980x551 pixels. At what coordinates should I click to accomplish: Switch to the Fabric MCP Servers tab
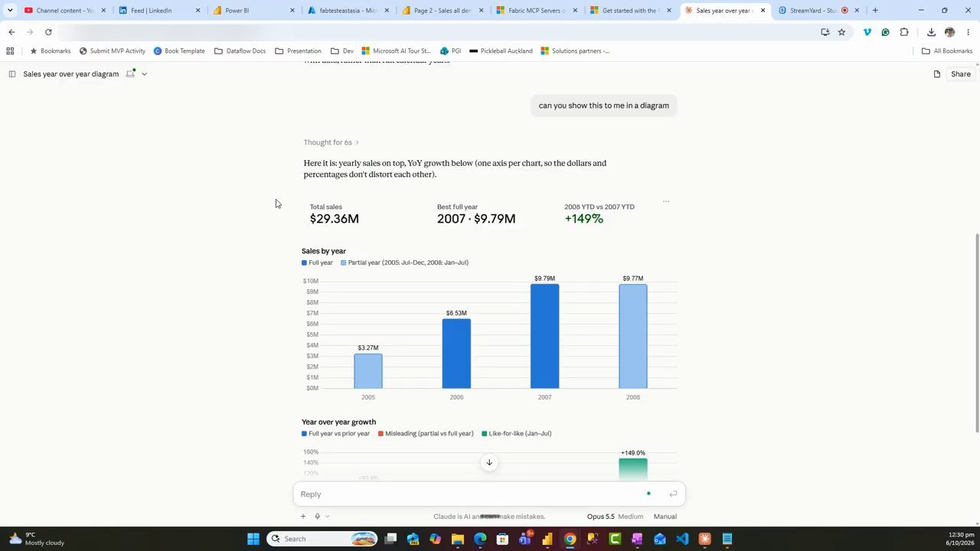536,11
